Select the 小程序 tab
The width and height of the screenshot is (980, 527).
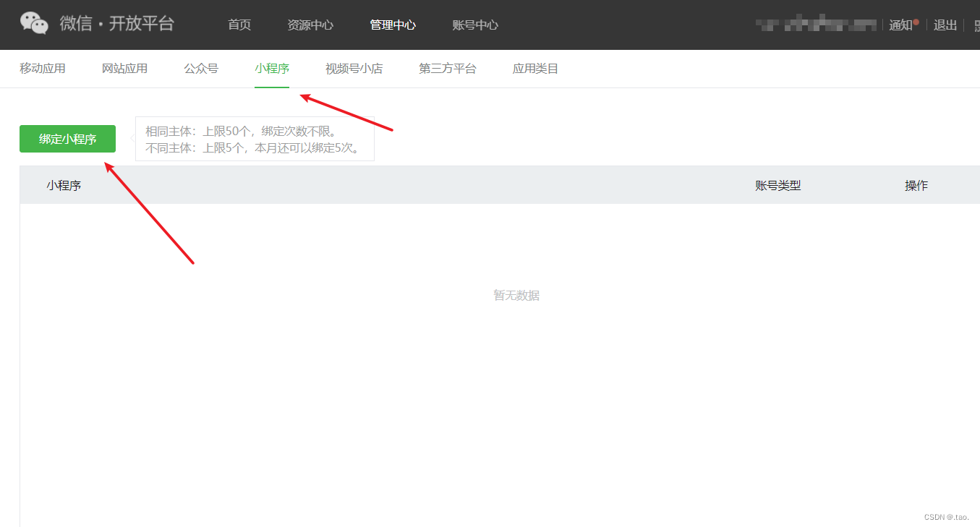pyautogui.click(x=272, y=69)
